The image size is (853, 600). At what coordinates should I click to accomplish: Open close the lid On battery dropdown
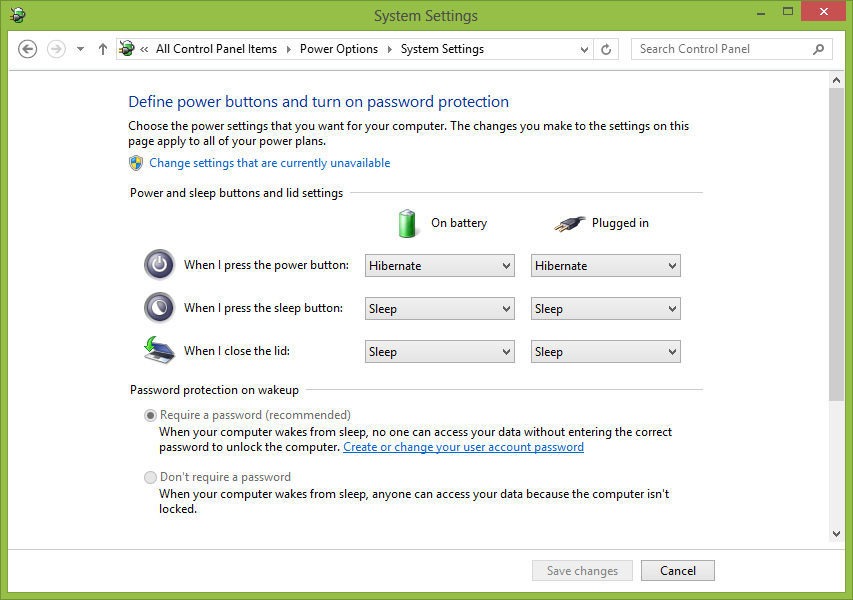[440, 351]
